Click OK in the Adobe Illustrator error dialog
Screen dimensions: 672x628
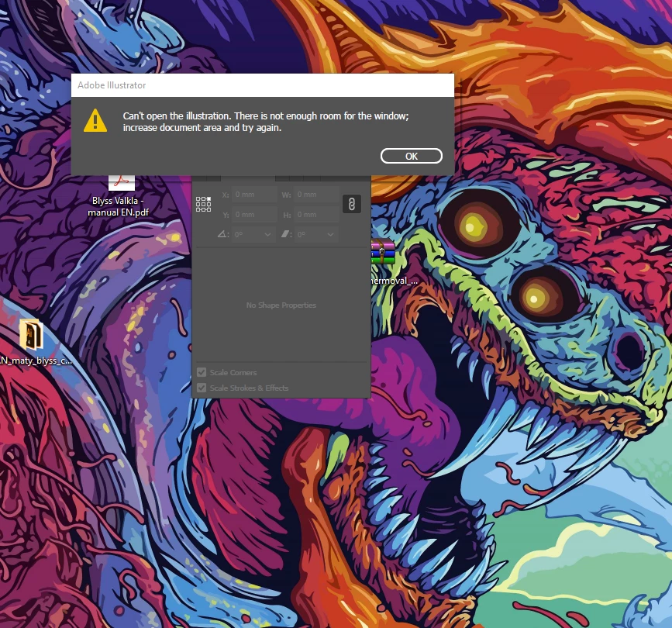pyautogui.click(x=411, y=156)
